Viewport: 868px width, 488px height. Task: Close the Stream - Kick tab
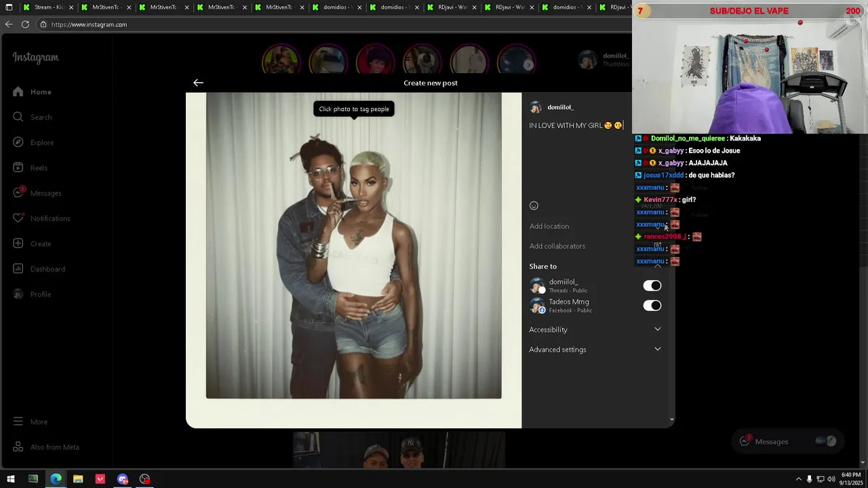[x=71, y=7]
